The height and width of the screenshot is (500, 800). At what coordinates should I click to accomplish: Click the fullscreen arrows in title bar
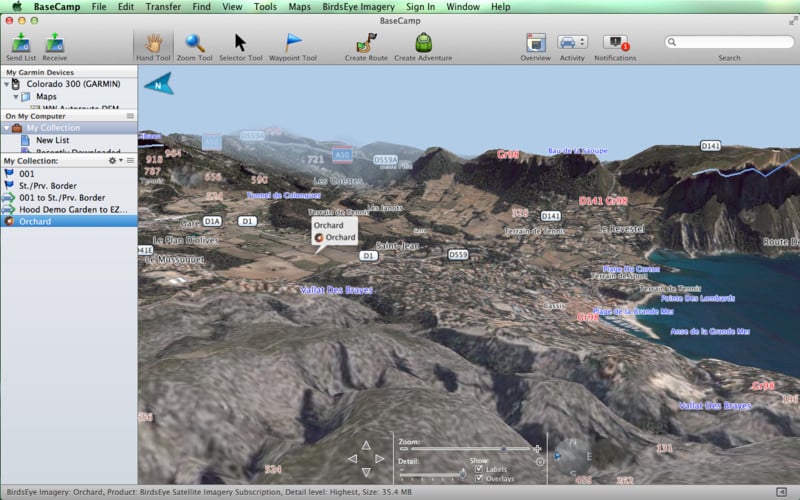click(793, 21)
